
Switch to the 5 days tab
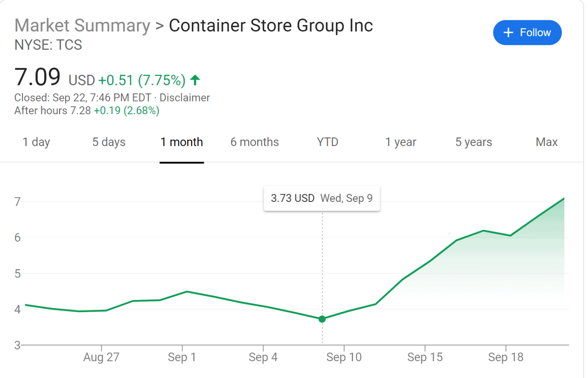tap(109, 142)
